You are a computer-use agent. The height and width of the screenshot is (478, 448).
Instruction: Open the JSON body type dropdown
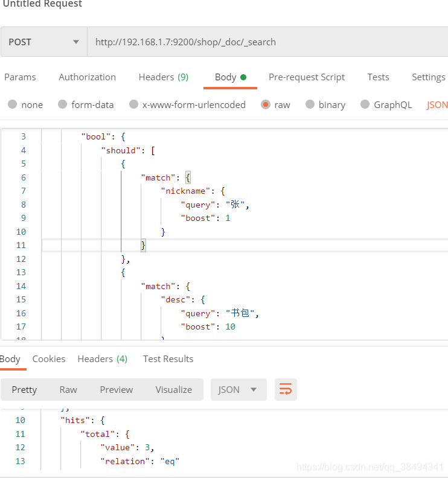pyautogui.click(x=437, y=105)
